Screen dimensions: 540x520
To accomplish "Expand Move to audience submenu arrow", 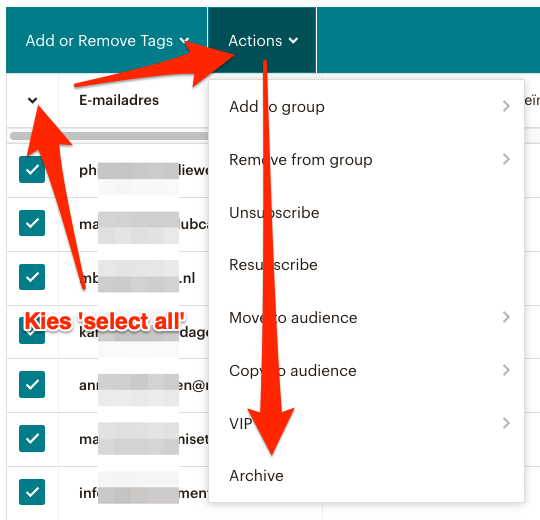I will click(x=506, y=317).
